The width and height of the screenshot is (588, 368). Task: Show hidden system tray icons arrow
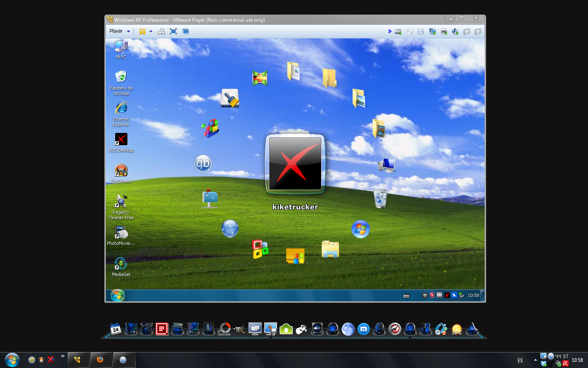[x=535, y=360]
